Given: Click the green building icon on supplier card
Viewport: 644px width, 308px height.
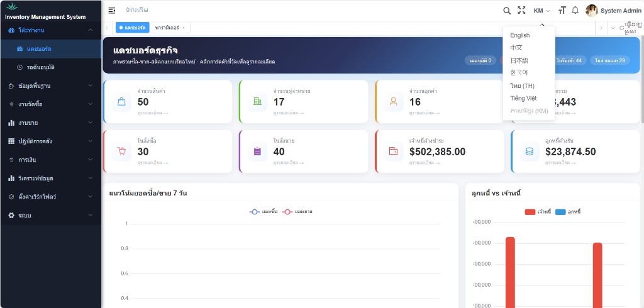Looking at the screenshot, I should point(257,101).
